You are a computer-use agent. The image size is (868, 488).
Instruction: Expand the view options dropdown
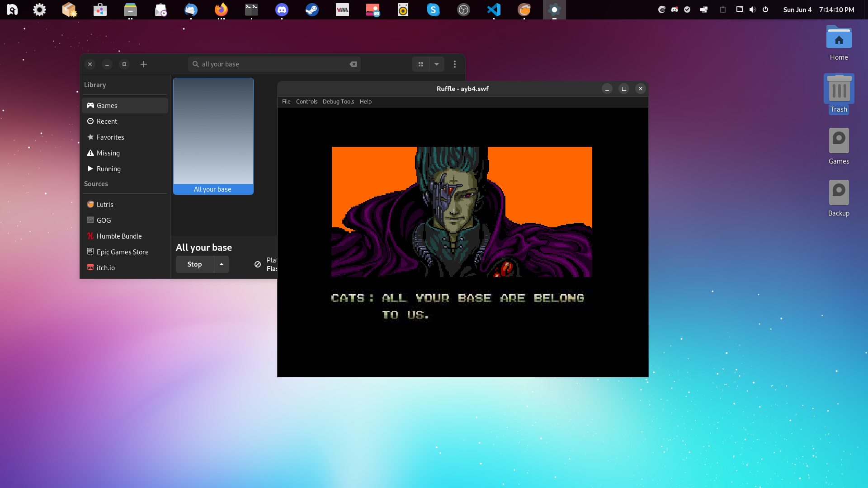(x=436, y=64)
